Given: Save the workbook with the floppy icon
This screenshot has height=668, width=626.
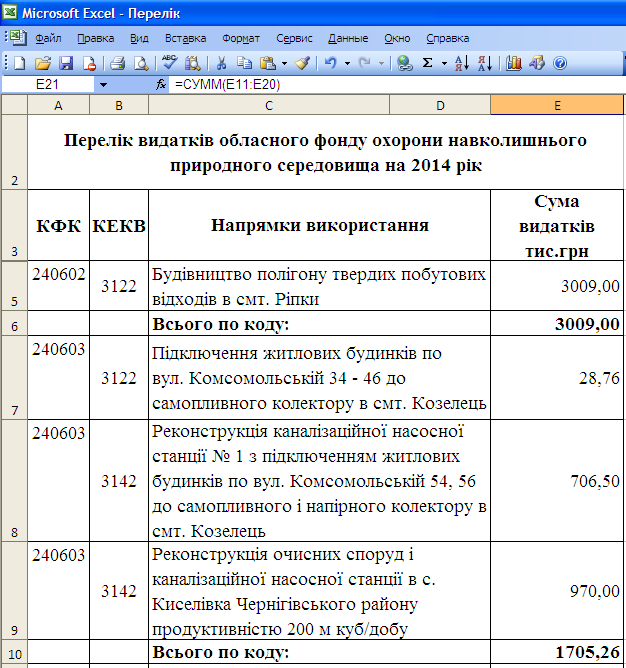Looking at the screenshot, I should [x=66, y=62].
